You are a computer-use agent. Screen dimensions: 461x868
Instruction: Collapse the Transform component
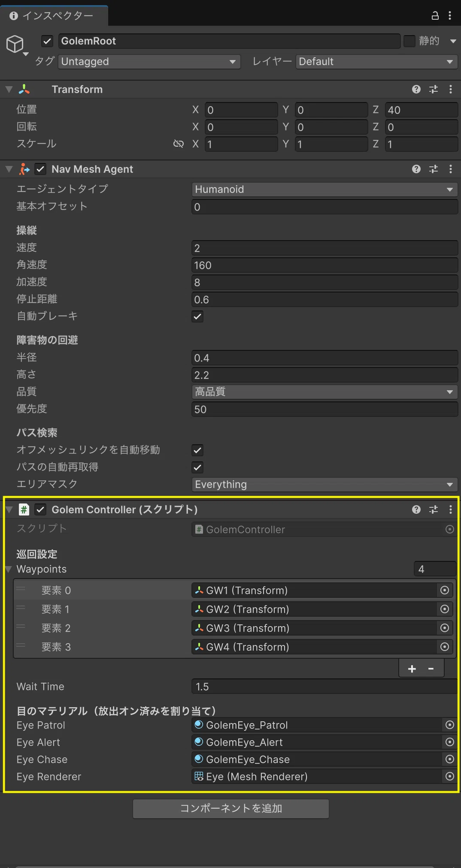(x=9, y=89)
